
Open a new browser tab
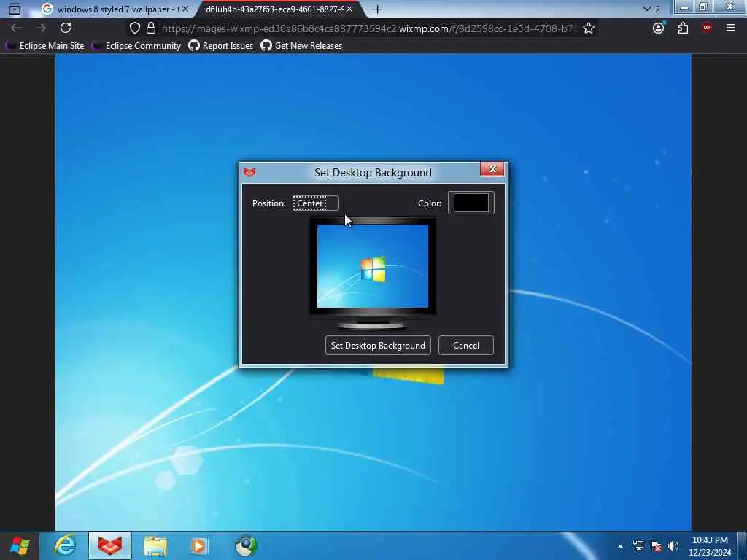(x=377, y=9)
